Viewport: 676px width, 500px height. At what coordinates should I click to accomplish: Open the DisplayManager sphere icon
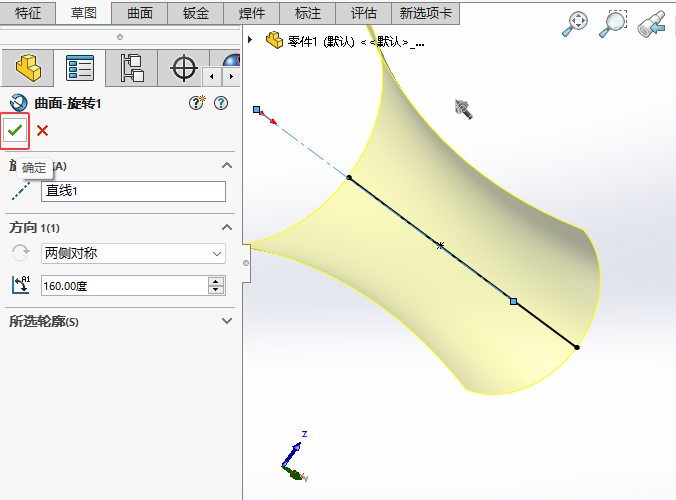pyautogui.click(x=231, y=60)
